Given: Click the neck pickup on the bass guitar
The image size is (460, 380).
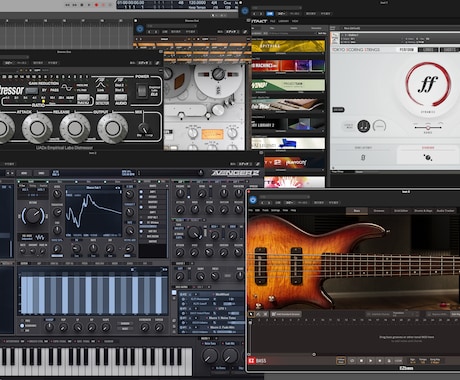Looking at the screenshot, I should pyautogui.click(x=296, y=266).
